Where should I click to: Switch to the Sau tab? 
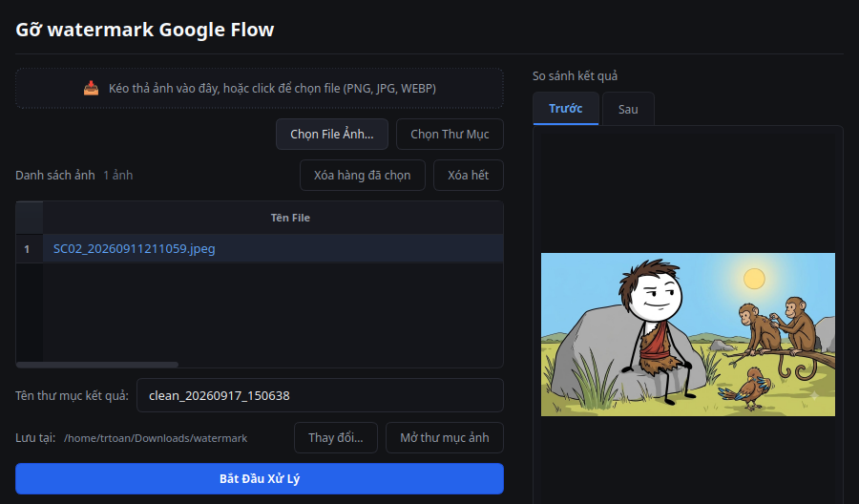628,109
